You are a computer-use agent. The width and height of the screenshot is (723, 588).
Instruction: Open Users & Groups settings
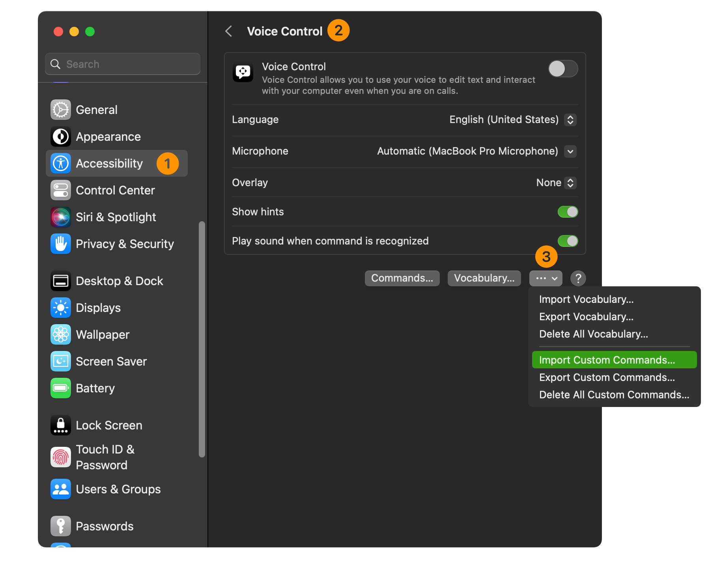click(x=117, y=489)
